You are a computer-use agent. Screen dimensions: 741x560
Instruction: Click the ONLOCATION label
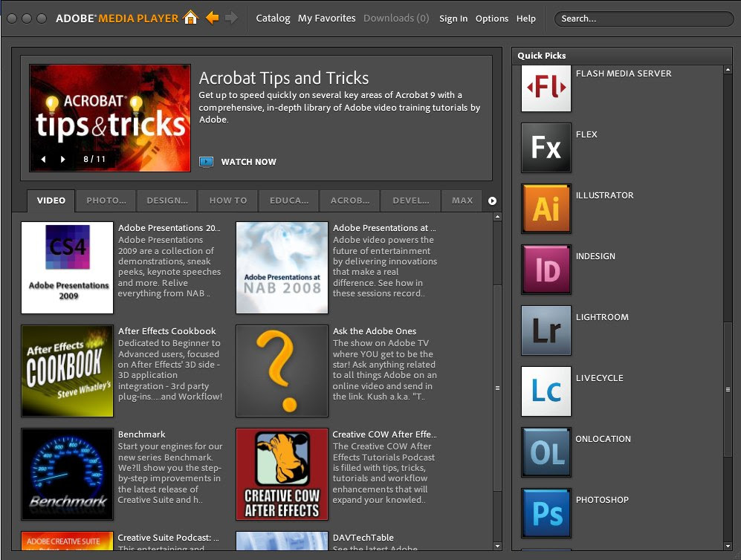(603, 439)
